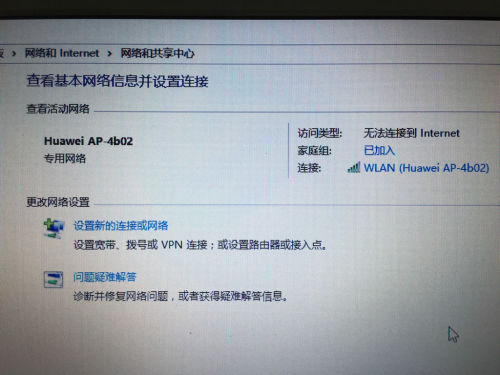The width and height of the screenshot is (500, 375).
Task: Click the WLAN signal strength bars icon
Action: (x=354, y=167)
